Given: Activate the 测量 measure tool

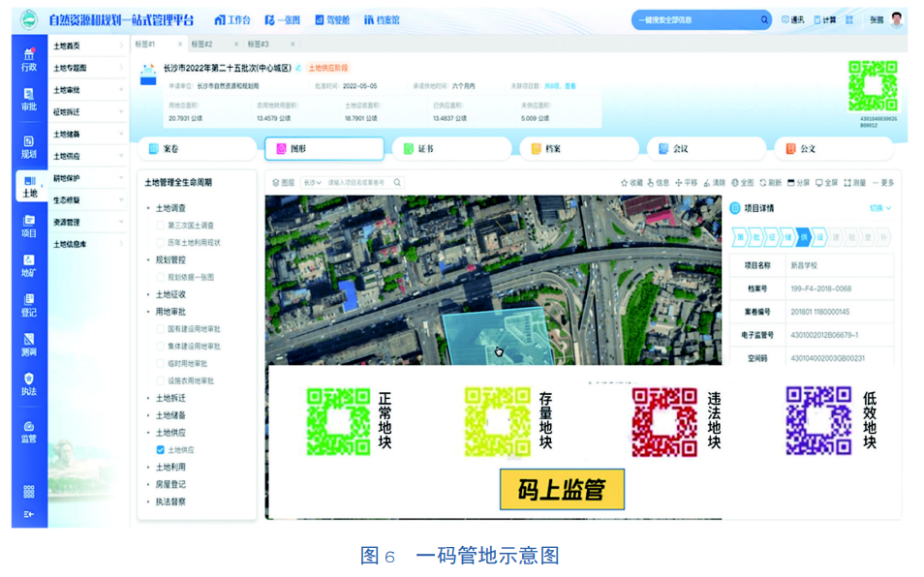Looking at the screenshot, I should (855, 183).
